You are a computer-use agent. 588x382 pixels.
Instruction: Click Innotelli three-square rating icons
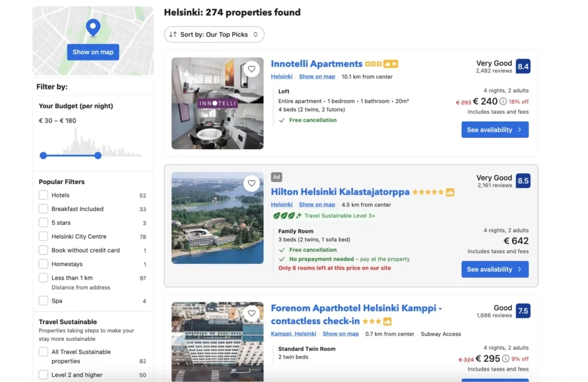click(373, 64)
